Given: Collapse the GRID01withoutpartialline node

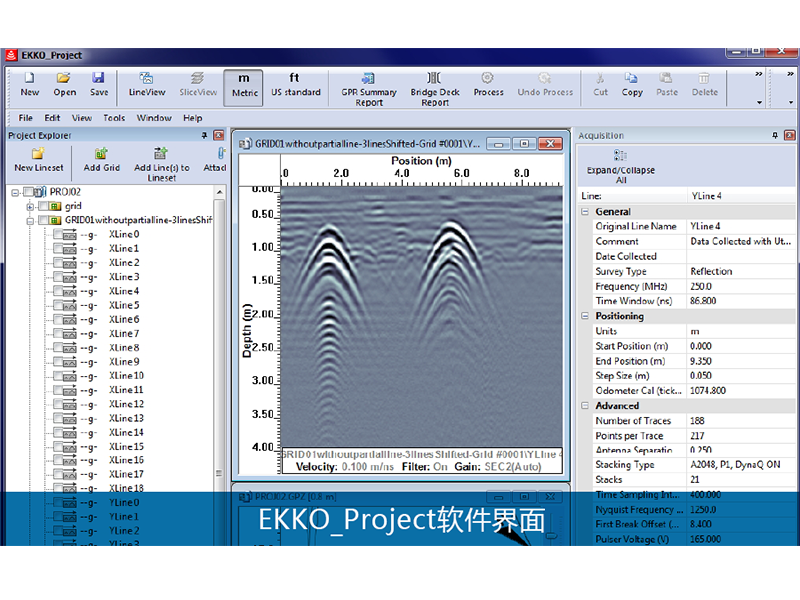Looking at the screenshot, I should (30, 221).
